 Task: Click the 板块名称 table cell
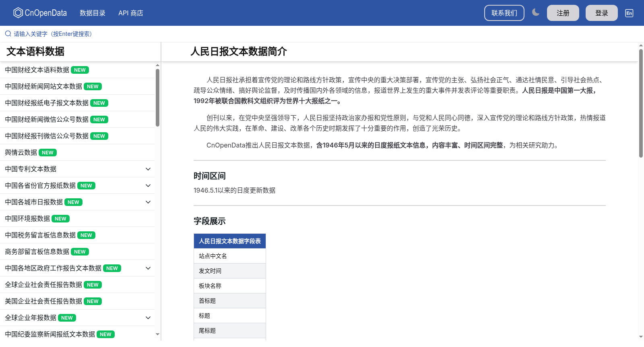(230, 286)
